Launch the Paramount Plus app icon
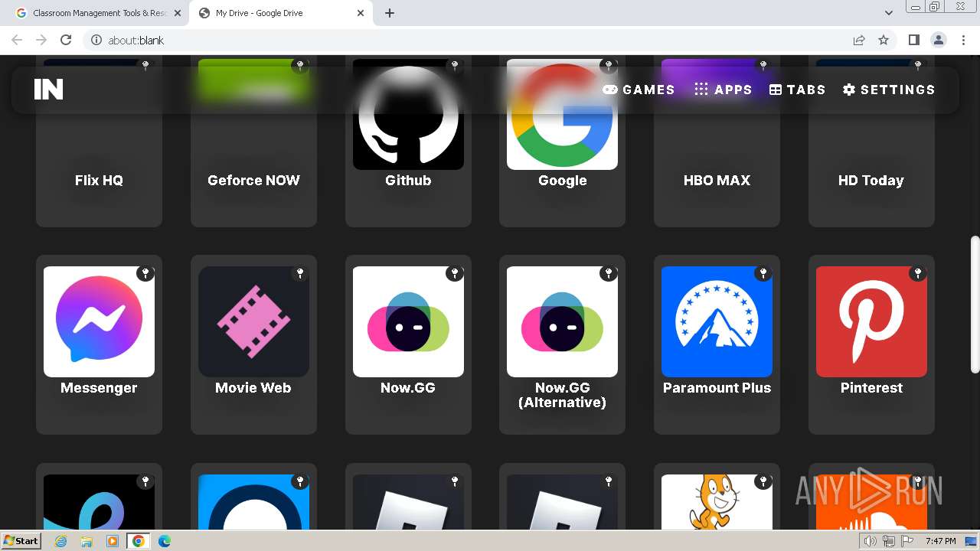Viewport: 980px width, 551px height. click(717, 321)
